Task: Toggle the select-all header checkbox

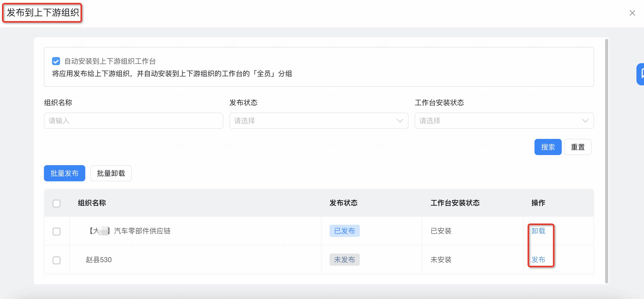Action: pos(57,203)
